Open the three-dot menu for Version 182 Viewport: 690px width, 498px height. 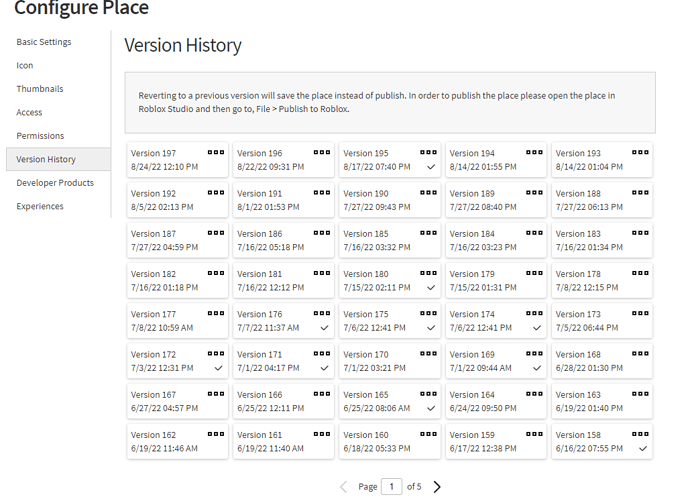[x=216, y=273]
